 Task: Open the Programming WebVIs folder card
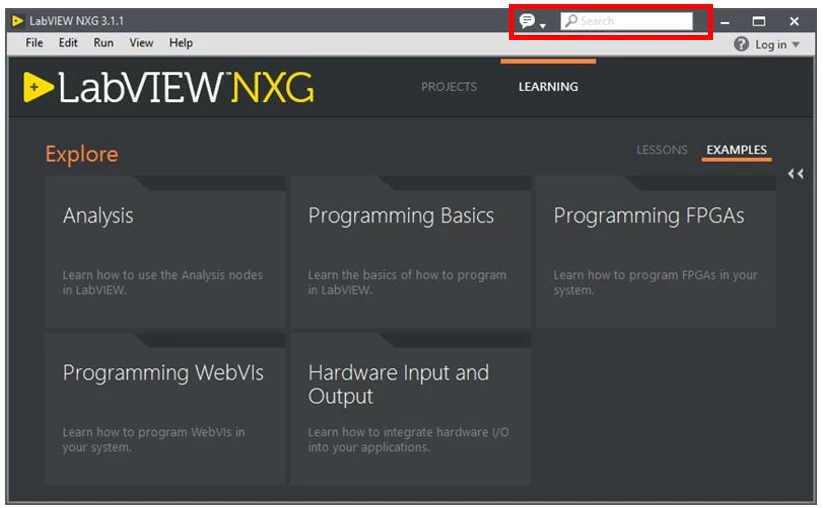pos(165,409)
